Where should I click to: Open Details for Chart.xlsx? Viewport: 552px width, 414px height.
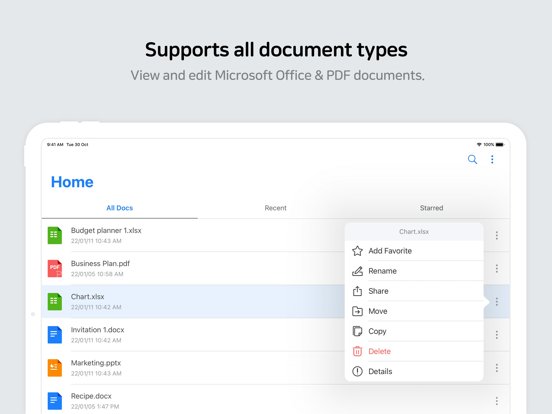pyautogui.click(x=414, y=371)
